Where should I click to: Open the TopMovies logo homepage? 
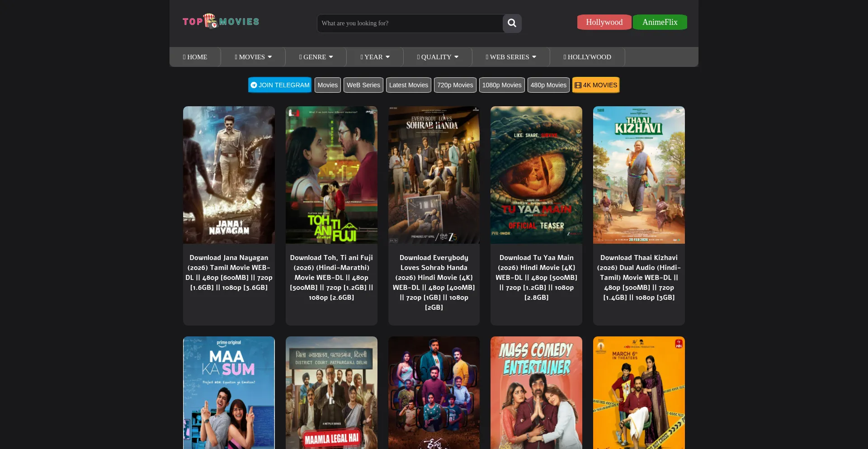click(221, 21)
